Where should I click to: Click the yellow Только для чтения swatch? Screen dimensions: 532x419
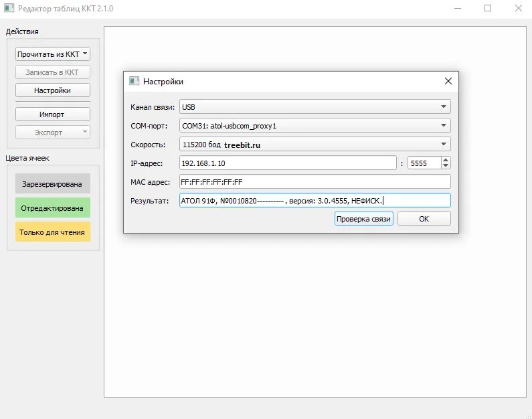(53, 232)
